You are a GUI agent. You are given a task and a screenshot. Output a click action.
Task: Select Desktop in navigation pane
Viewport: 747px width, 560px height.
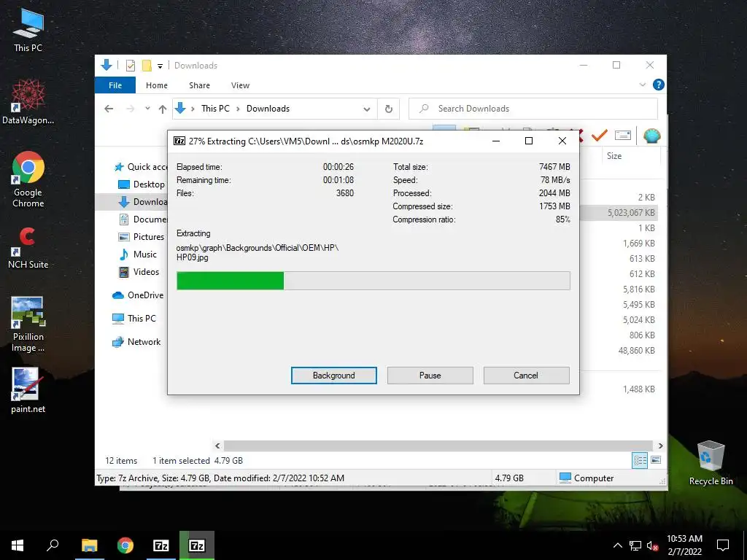click(141, 184)
